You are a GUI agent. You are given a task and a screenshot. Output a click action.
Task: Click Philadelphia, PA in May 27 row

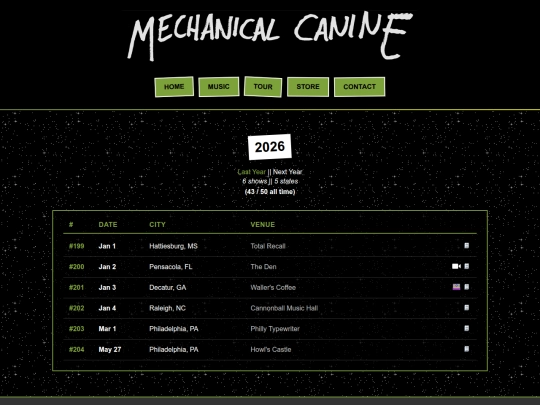click(174, 349)
